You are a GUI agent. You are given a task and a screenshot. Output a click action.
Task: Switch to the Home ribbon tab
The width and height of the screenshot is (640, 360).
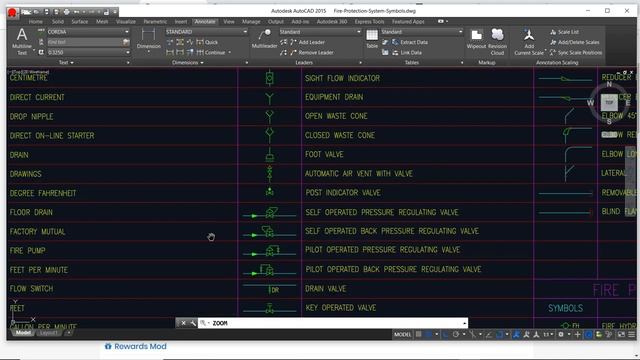pyautogui.click(x=36, y=22)
